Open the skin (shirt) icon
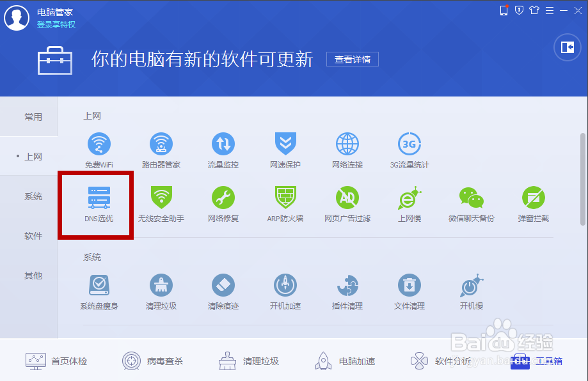This screenshot has height=381, width=588. tap(534, 10)
